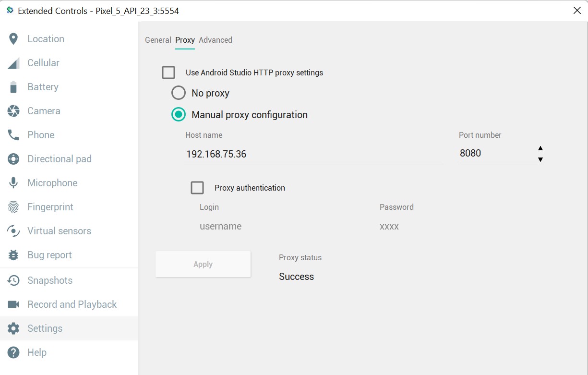Image resolution: width=588 pixels, height=375 pixels.
Task: Click the Location pin icon
Action: click(13, 39)
